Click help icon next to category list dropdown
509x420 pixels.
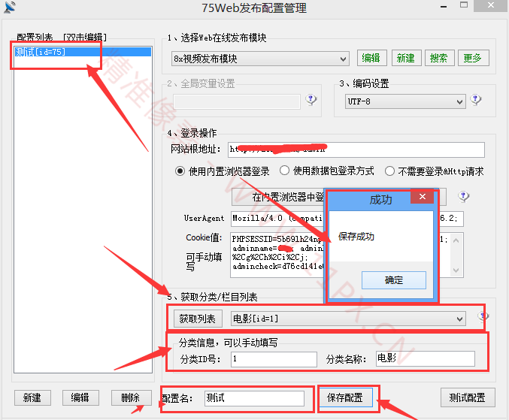click(x=484, y=318)
